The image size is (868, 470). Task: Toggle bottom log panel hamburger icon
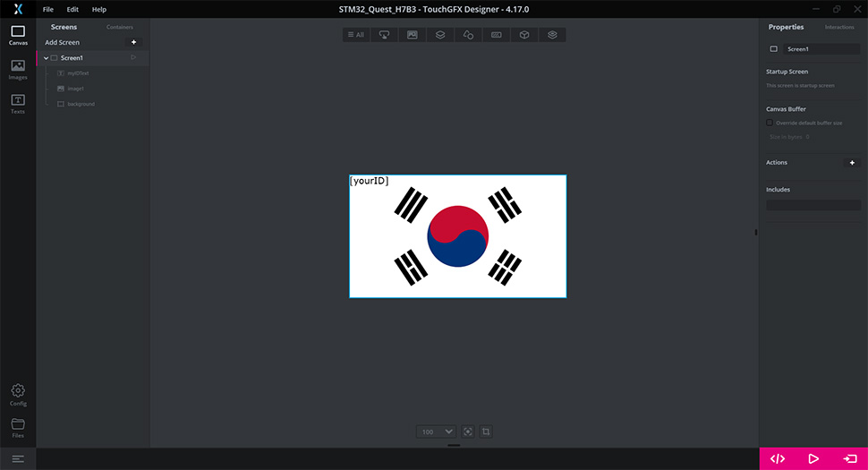18,459
